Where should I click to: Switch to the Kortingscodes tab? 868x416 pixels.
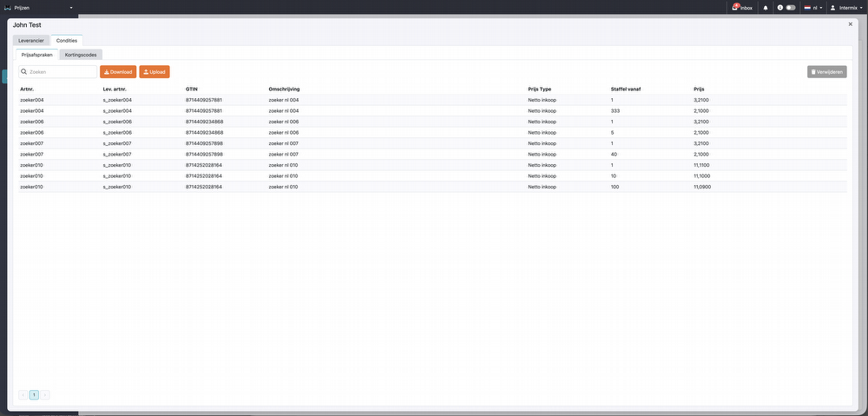click(x=81, y=55)
